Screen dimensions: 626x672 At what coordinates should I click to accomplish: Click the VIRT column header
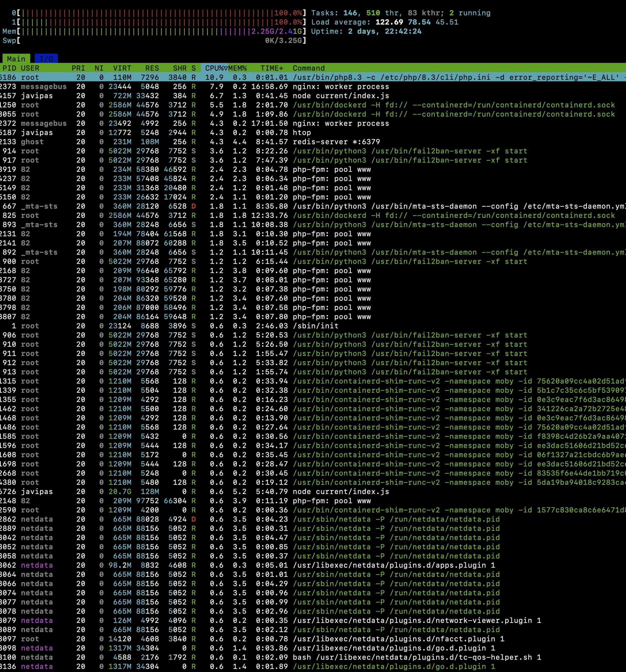[122, 68]
